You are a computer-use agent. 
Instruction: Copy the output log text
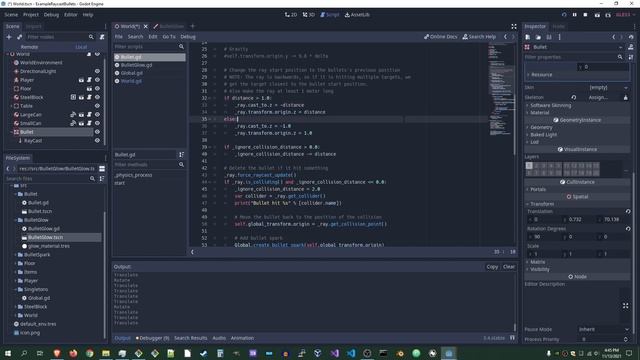click(x=492, y=267)
